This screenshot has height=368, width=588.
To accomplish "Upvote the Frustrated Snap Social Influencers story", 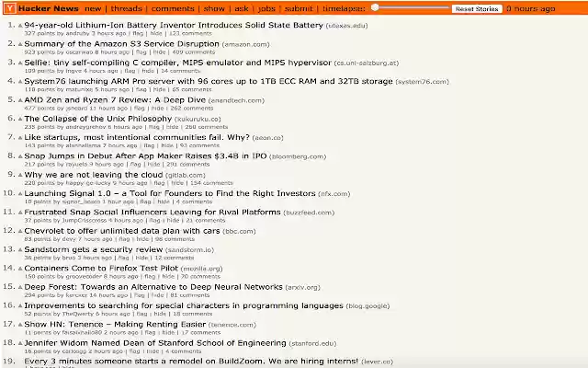I will pyautogui.click(x=20, y=213).
